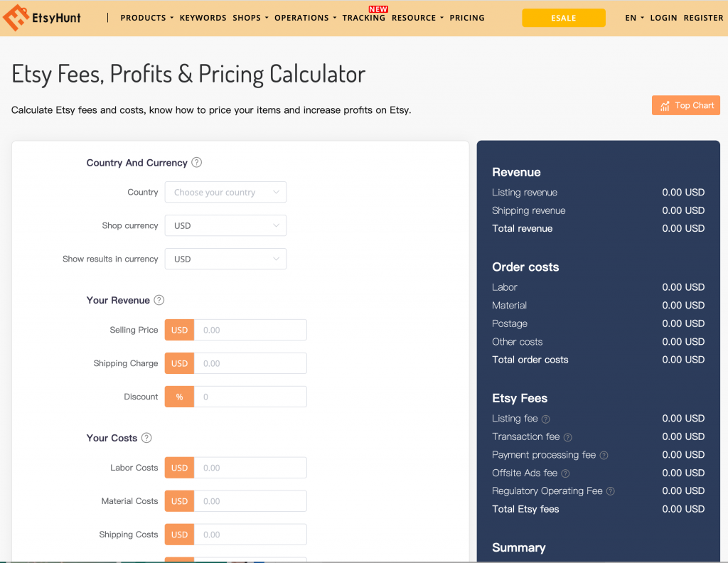Click the Listing fee info icon
The height and width of the screenshot is (563, 728).
(546, 419)
